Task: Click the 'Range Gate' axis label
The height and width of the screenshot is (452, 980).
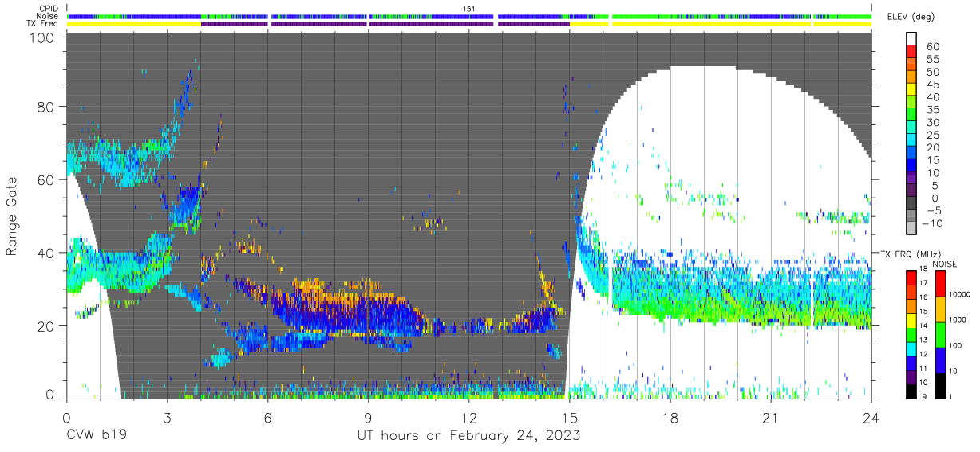Action: 12,217
